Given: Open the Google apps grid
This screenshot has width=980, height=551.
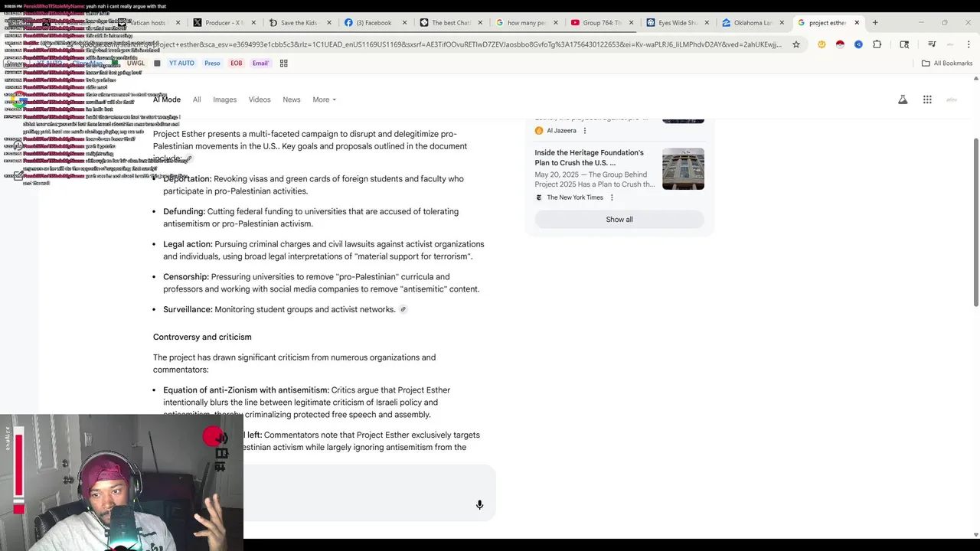Looking at the screenshot, I should 927,99.
